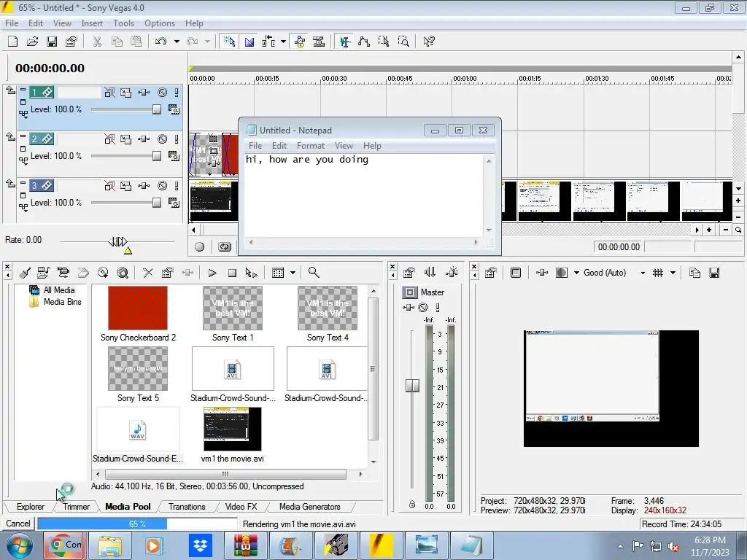Select the Zoom Edit tool magnifier
The image size is (747, 560).
[403, 42]
